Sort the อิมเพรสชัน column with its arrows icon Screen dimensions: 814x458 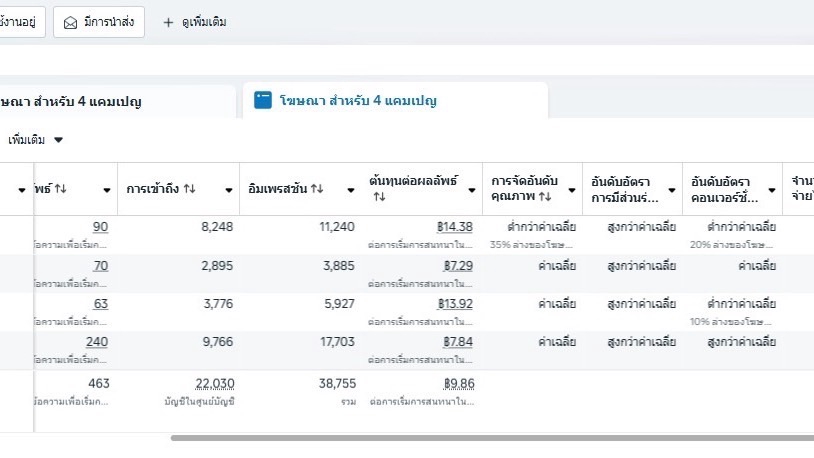pos(317,189)
